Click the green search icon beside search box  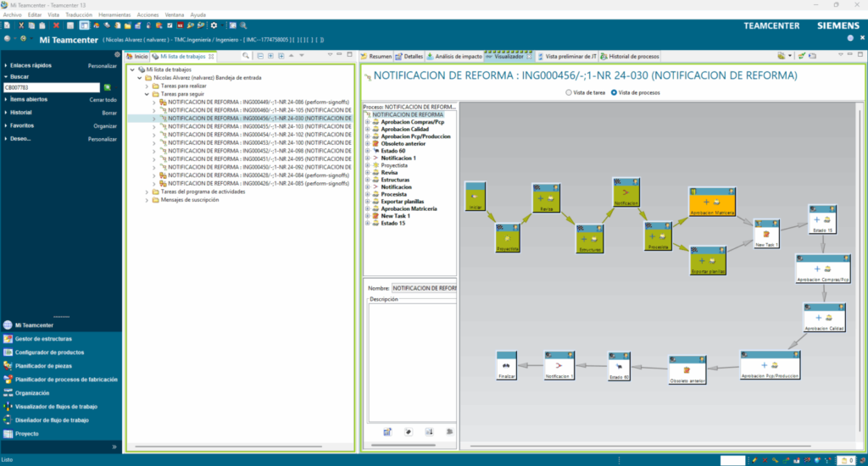108,87
